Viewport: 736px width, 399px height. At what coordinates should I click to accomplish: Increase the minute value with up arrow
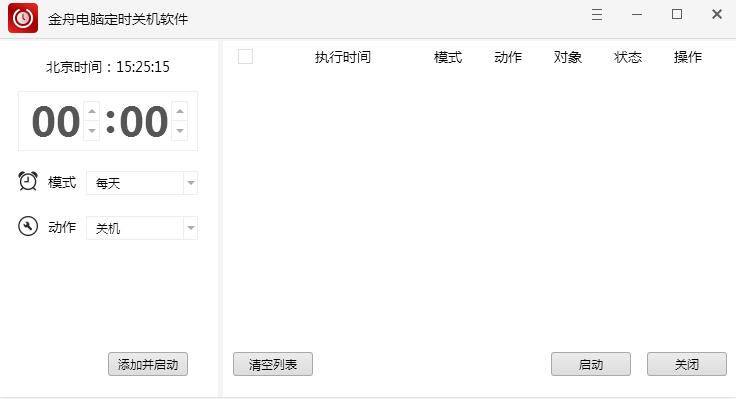[x=180, y=111]
